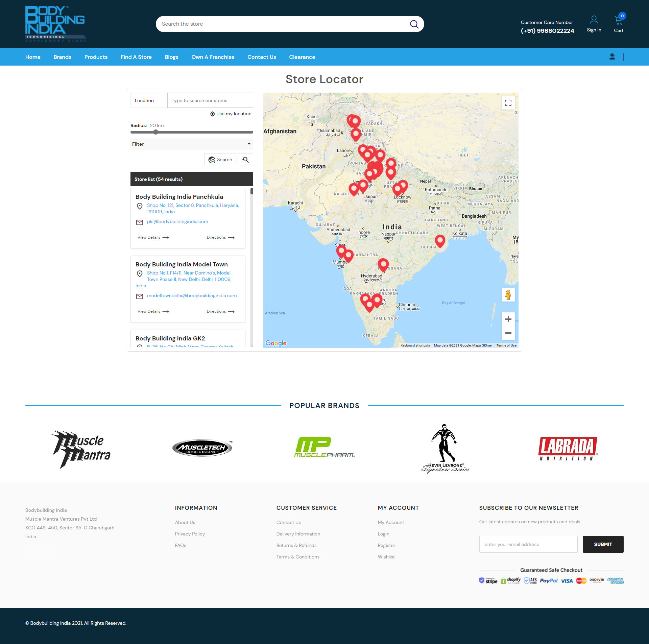The height and width of the screenshot is (644, 649).
Task: Focus the Type to search our stores field
Action: coord(210,100)
